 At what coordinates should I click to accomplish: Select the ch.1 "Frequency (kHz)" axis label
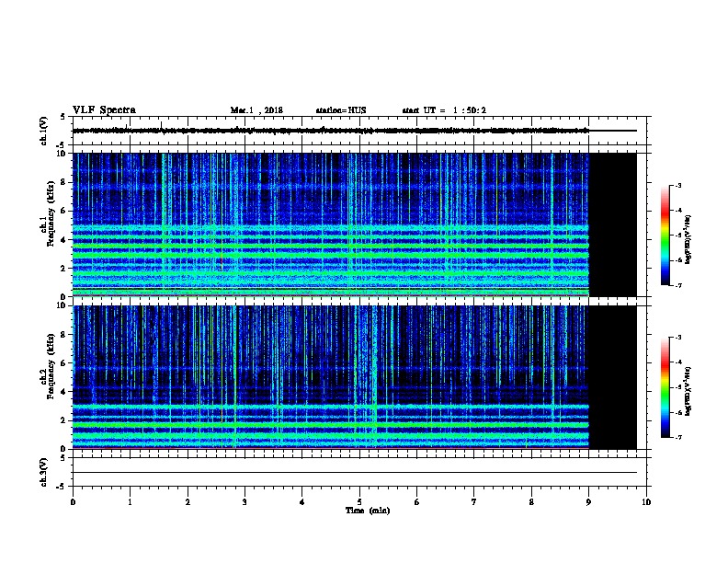pos(51,214)
